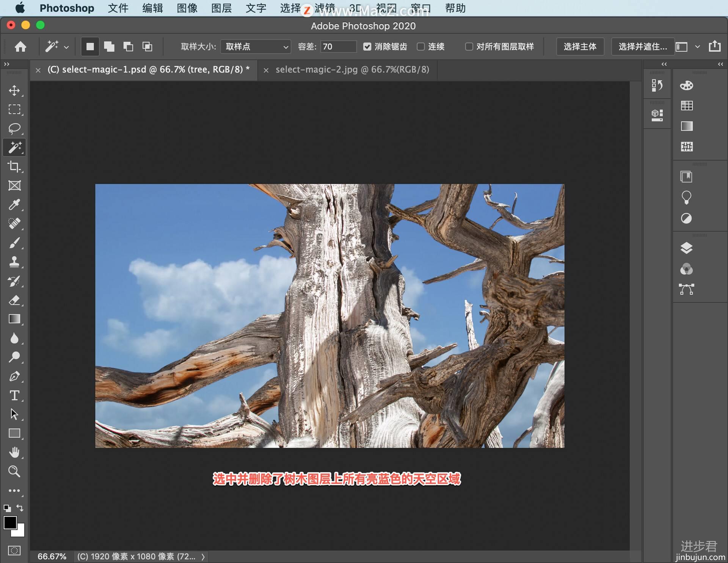728x563 pixels.
Task: Open the workspace switcher dropdown arrow
Action: (697, 47)
